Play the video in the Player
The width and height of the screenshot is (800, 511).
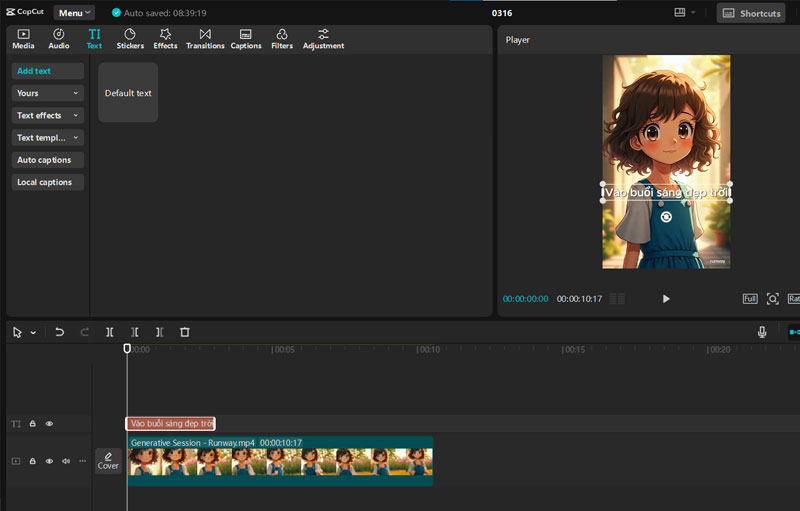click(x=666, y=298)
